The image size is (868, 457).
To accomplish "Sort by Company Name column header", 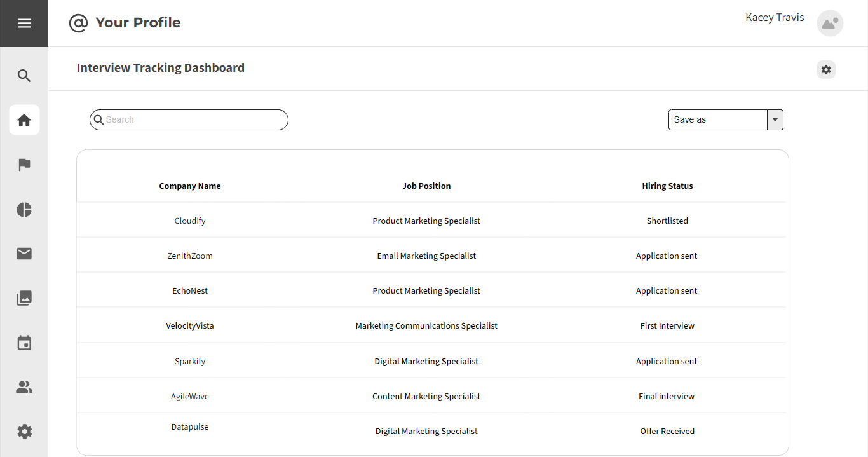I will click(190, 186).
